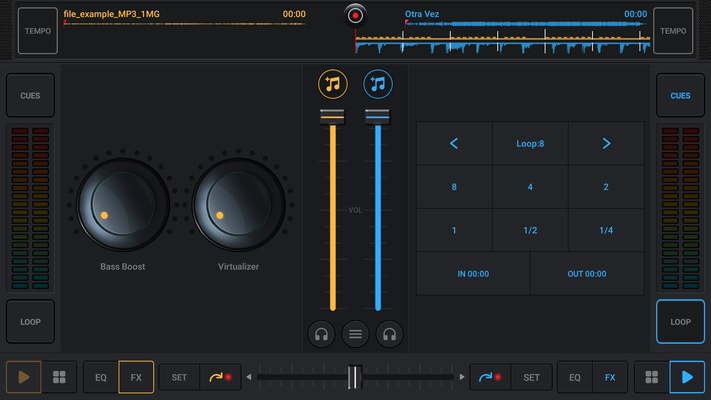Open the left deck CUES panel
Image resolution: width=711 pixels, height=400 pixels.
[30, 95]
